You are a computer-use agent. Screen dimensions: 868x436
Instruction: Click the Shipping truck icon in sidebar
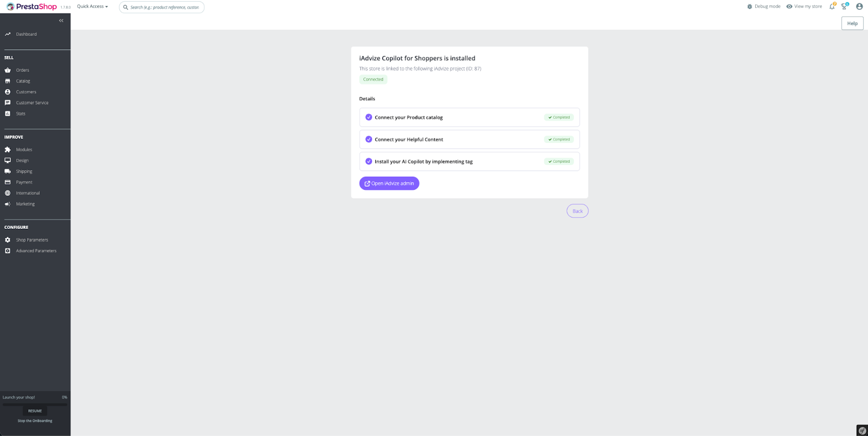click(8, 171)
